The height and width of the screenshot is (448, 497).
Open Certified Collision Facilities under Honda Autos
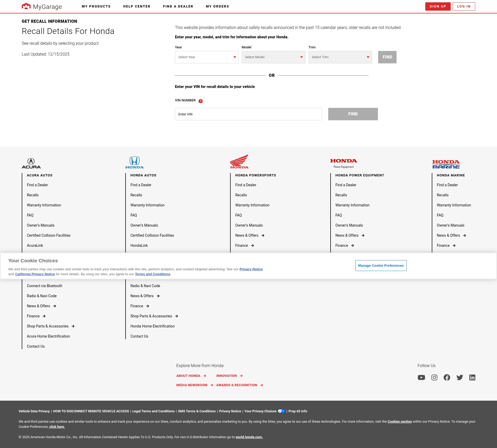coord(152,235)
